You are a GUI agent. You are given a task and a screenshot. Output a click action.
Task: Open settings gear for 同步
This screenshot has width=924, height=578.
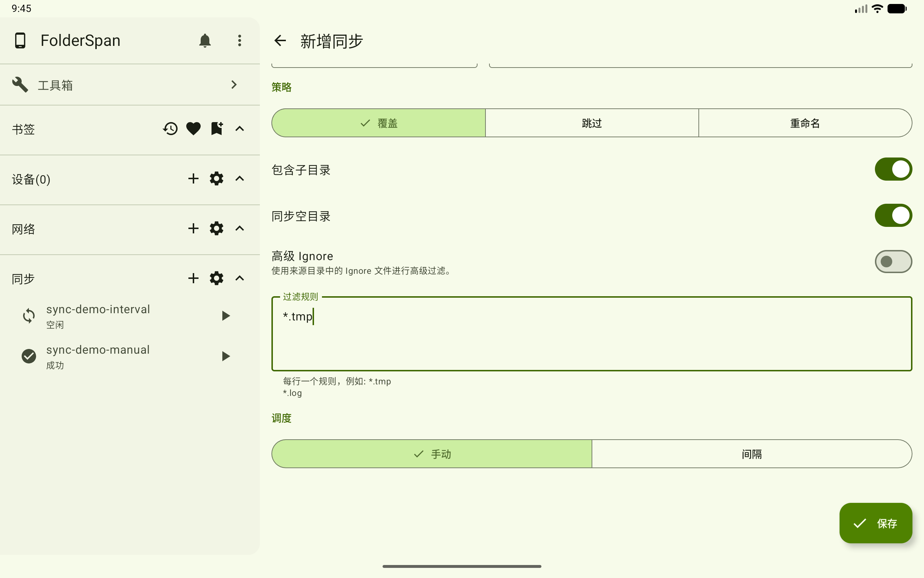217,278
